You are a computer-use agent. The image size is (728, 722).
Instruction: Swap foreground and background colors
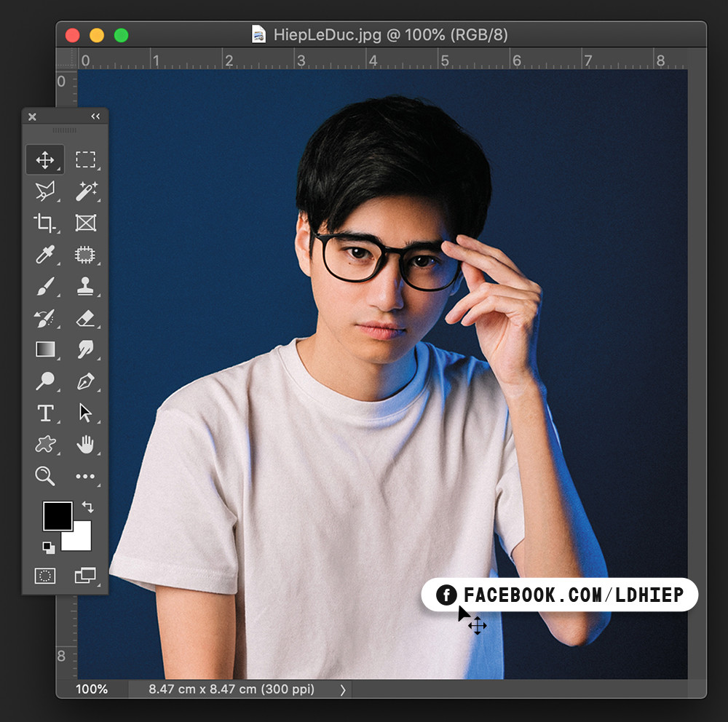pyautogui.click(x=87, y=507)
